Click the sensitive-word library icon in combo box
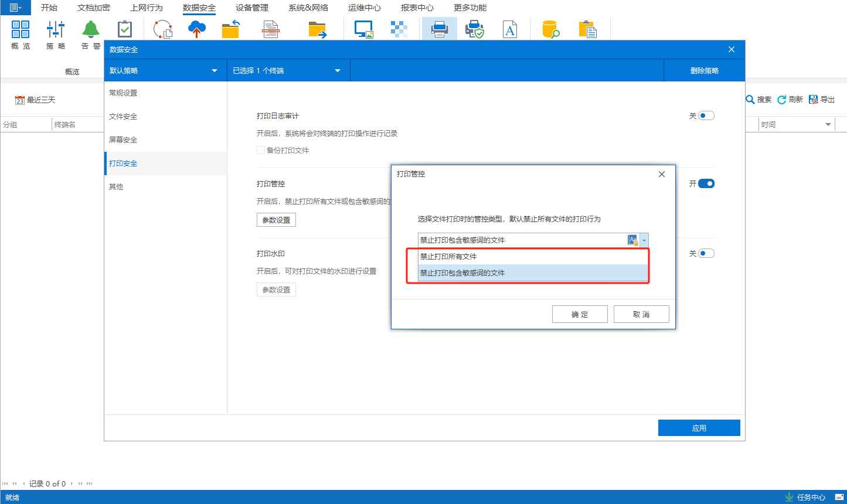This screenshot has width=847, height=504. 632,240
